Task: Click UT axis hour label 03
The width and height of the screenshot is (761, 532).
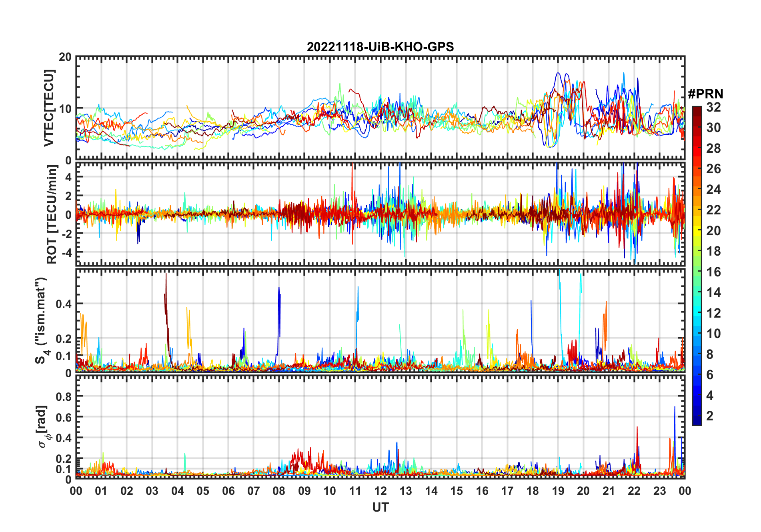Action: click(x=152, y=491)
